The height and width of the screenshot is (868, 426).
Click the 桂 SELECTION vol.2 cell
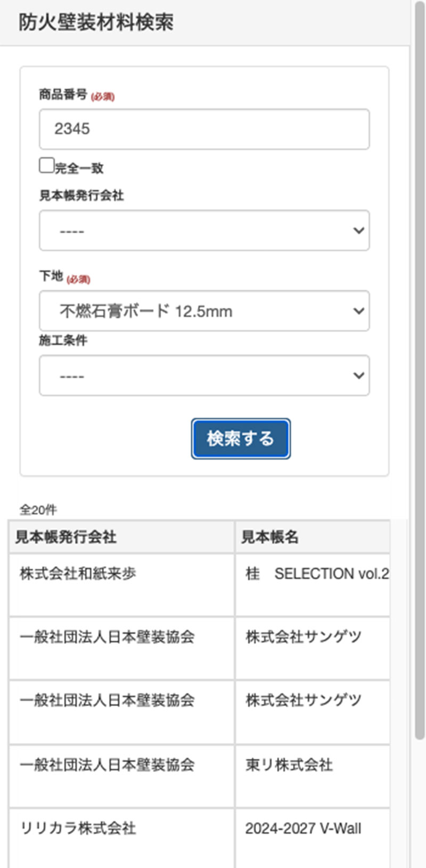click(x=316, y=574)
